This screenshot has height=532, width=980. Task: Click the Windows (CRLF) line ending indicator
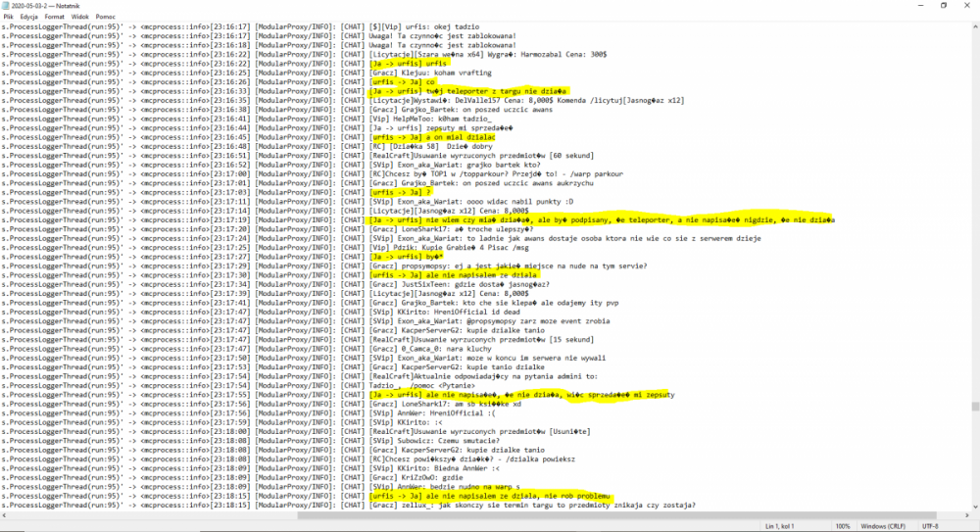pos(884,526)
